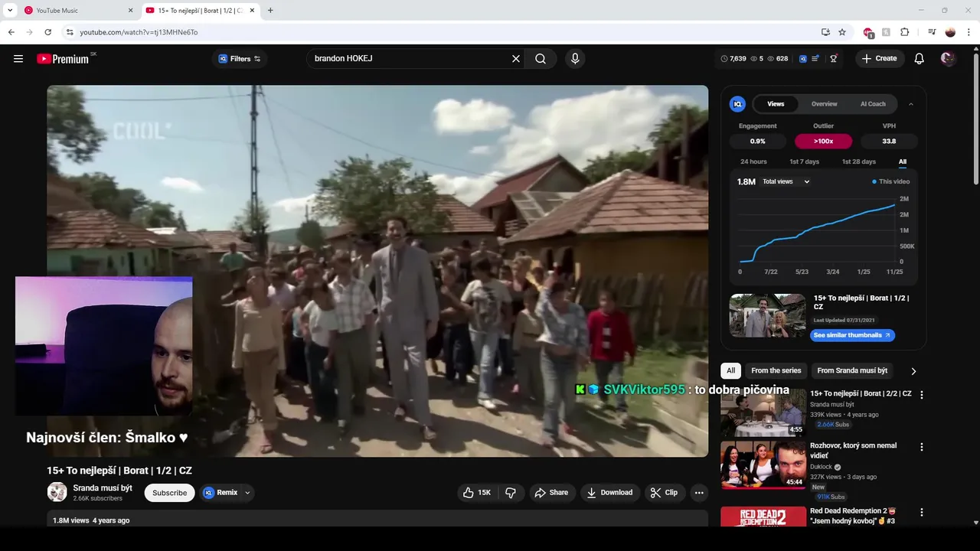This screenshot has height=551, width=980.
Task: Click See similar thumbnails
Action: tap(852, 335)
